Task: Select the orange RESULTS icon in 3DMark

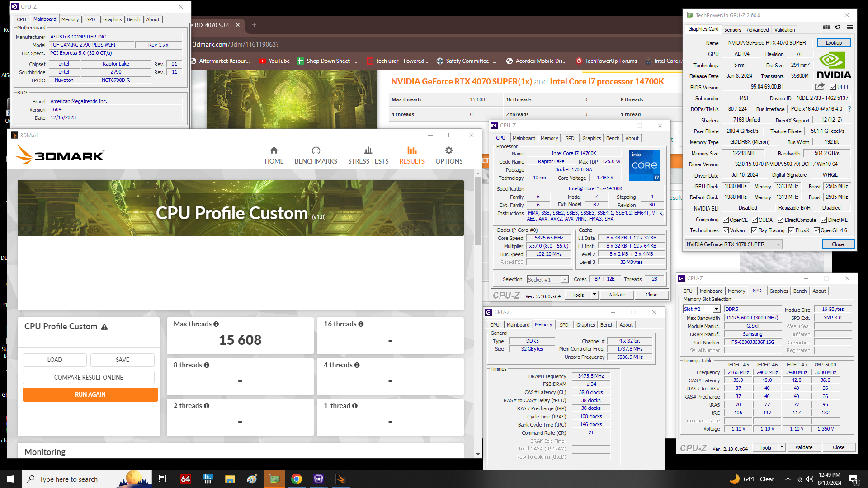Action: (412, 150)
